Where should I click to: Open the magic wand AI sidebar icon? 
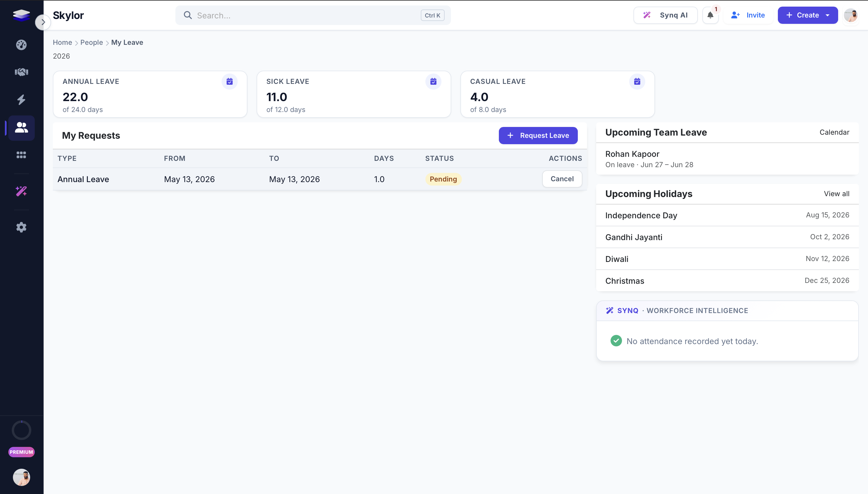click(x=21, y=191)
